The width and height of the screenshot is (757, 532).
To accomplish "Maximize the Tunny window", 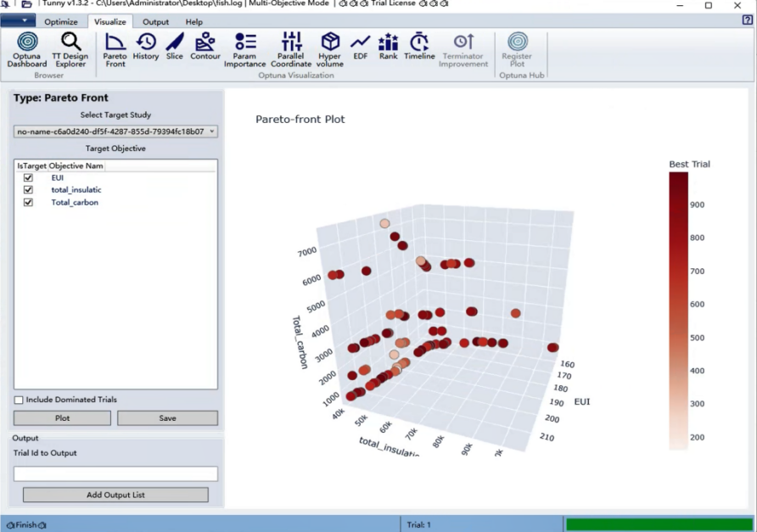I will (709, 5).
